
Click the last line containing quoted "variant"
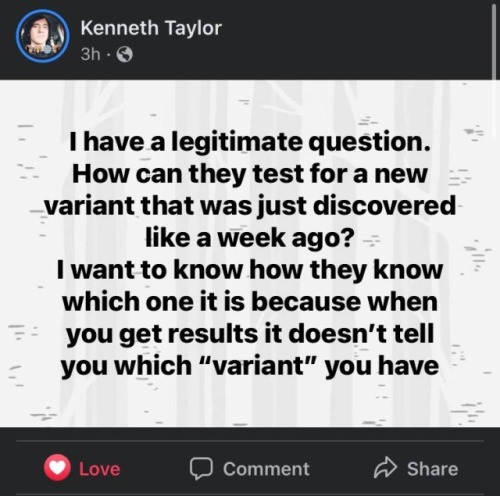(x=250, y=366)
